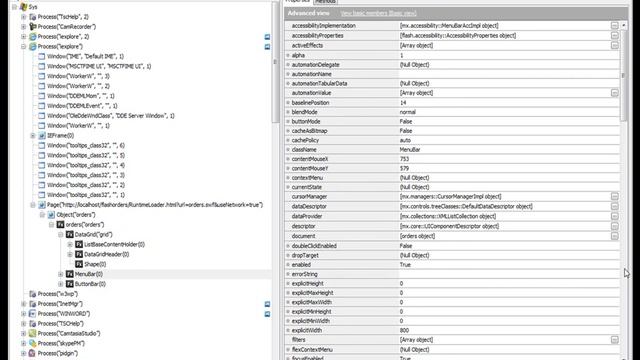This screenshot has width=640, height=360.
Task: Click the ellipsis button for accessibilityImplementation
Action: pos(615,26)
